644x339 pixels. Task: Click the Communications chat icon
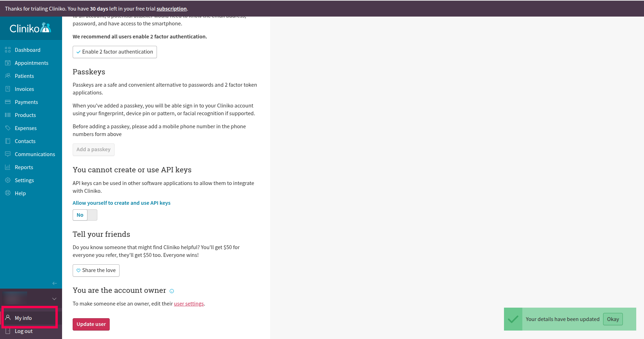pyautogui.click(x=8, y=154)
